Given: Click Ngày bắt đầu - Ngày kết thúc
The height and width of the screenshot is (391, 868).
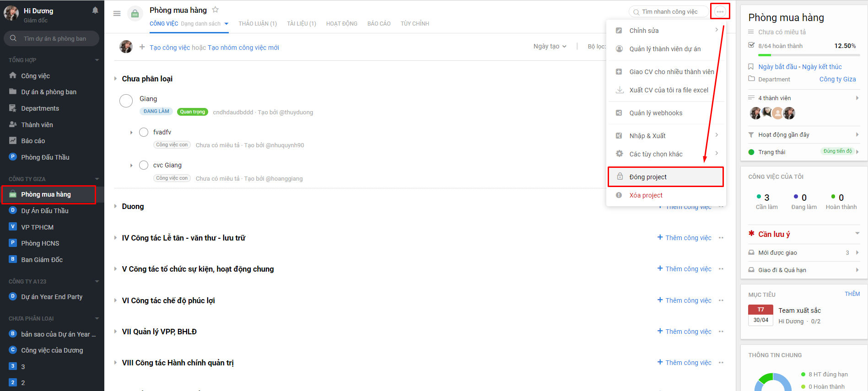Looking at the screenshot, I should coord(800,67).
